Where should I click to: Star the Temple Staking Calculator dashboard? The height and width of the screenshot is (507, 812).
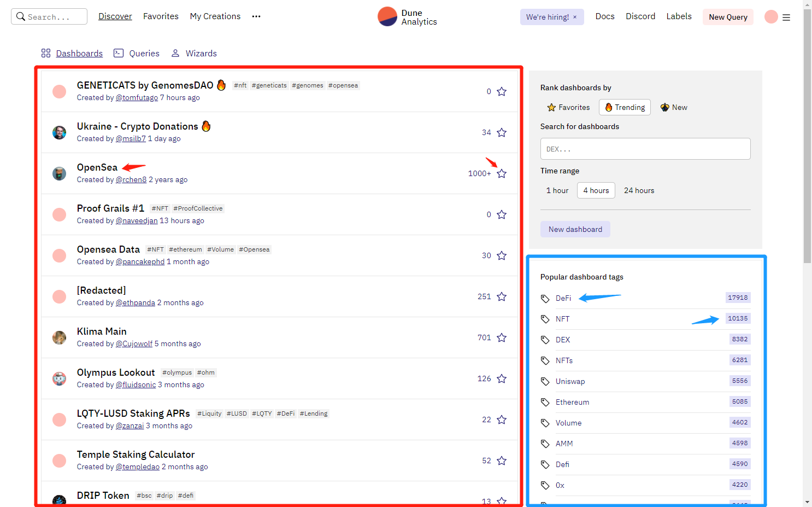[x=502, y=461]
